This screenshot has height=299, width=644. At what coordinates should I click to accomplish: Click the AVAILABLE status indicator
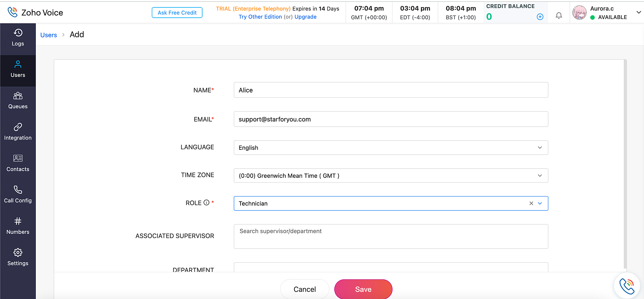609,17
